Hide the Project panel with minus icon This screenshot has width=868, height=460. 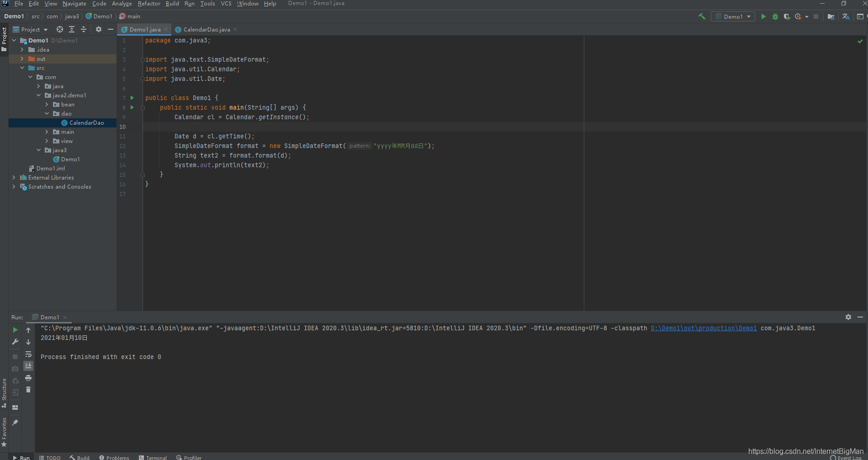(111, 29)
